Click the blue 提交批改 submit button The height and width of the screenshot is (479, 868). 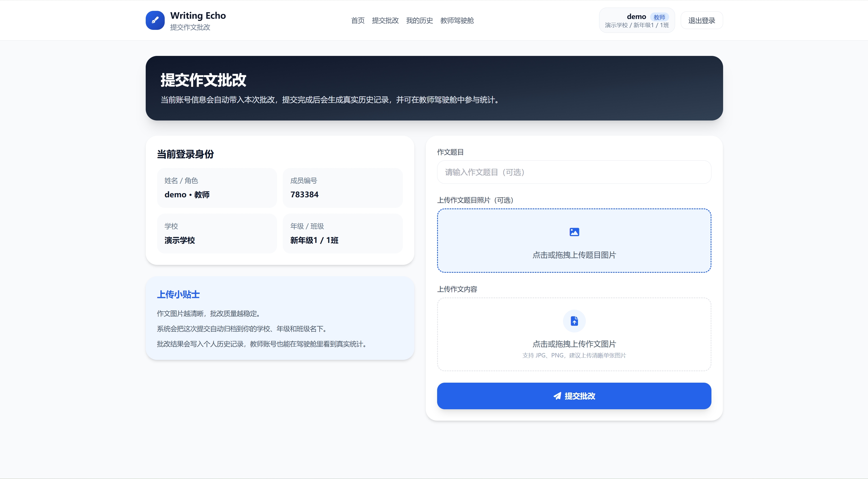[574, 396]
